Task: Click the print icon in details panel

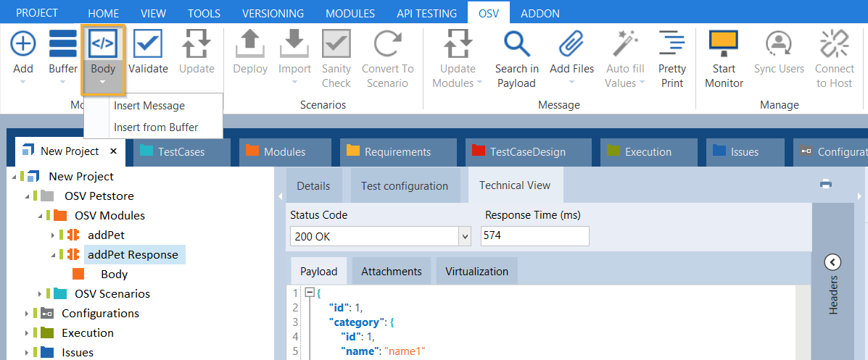Action: 825,184
